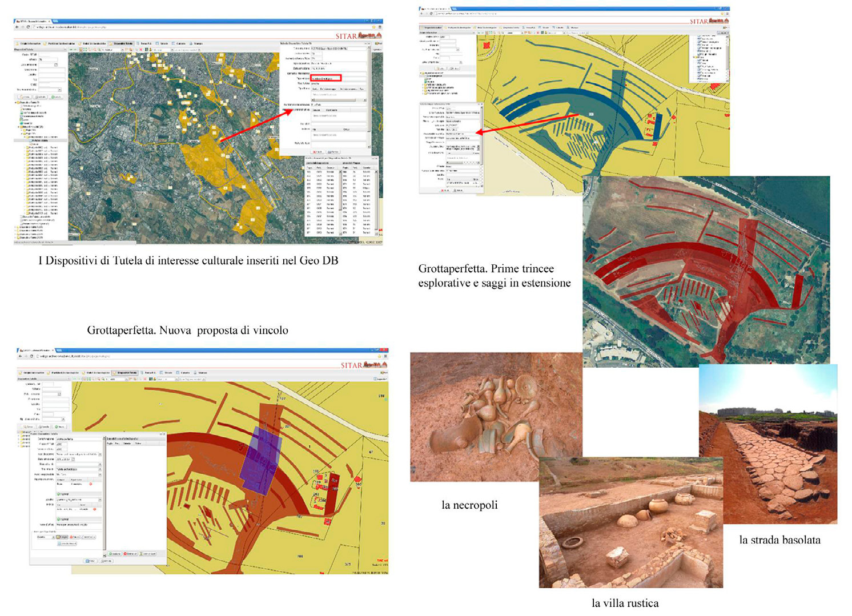Click second green Aggiungi button under the Via table
The height and width of the screenshot is (616, 852).
[x=63, y=519]
